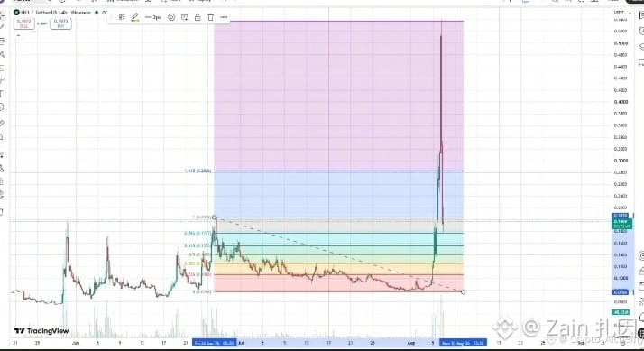This screenshot has width=644, height=351.
Task: Click the Aug label on time axis
Action: (411, 343)
